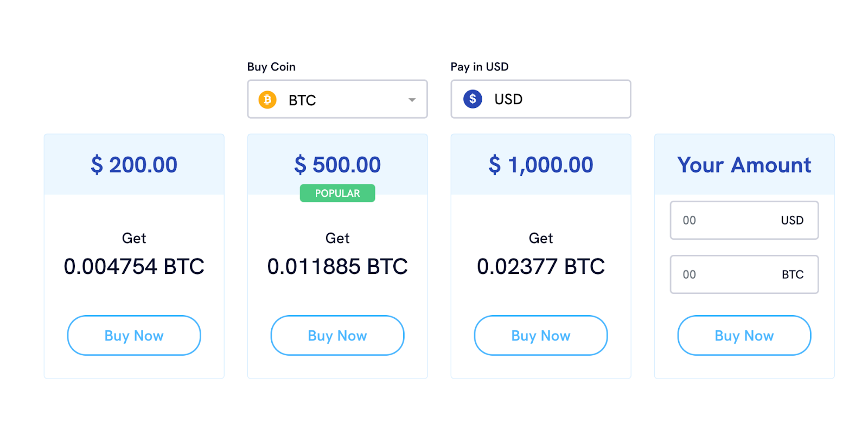Screen dimensions: 868x429
Task: Click the 0.02377 BTC amount text
Action: [541, 266]
